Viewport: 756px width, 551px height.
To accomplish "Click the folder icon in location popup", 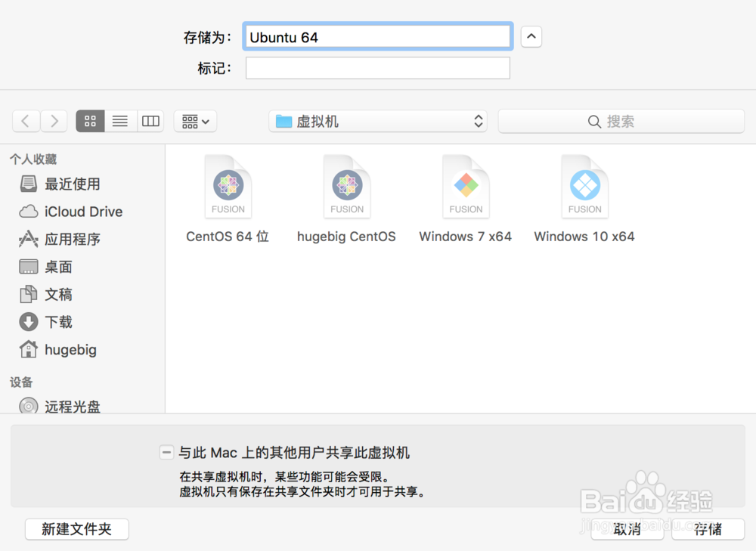I will click(284, 121).
